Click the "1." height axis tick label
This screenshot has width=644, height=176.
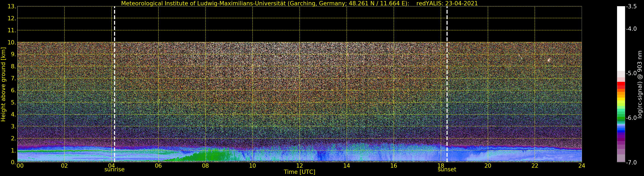(13, 150)
